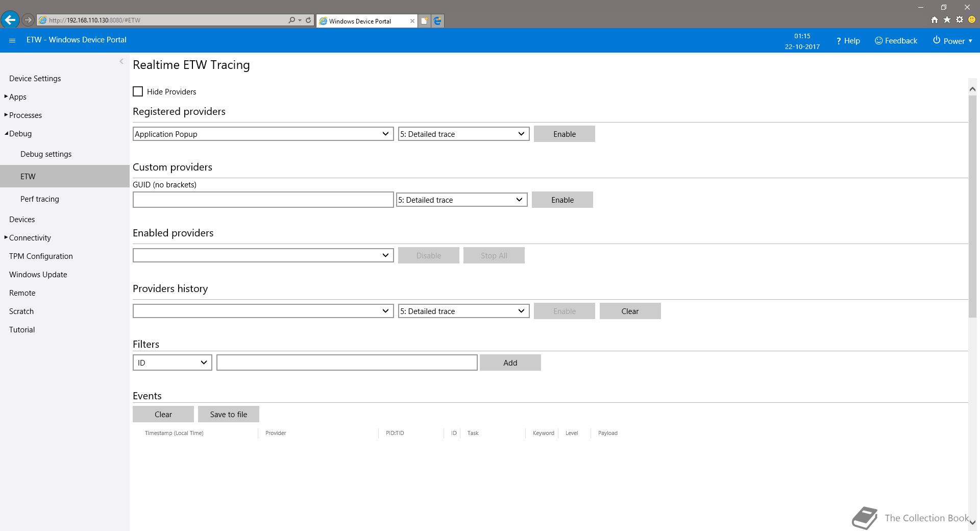Screen dimensions: 980x531
Task: Click Enable for Registered providers
Action: (x=564, y=134)
